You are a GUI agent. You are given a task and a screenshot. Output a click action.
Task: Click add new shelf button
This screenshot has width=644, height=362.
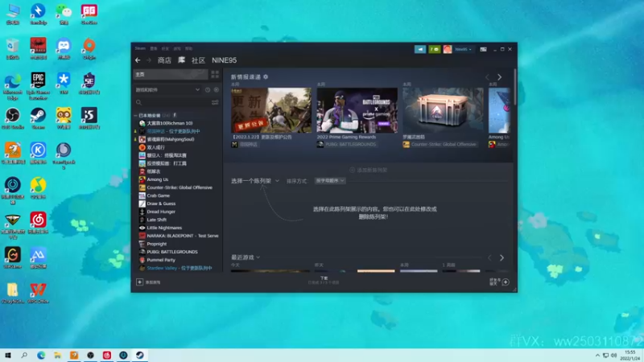[x=369, y=170]
